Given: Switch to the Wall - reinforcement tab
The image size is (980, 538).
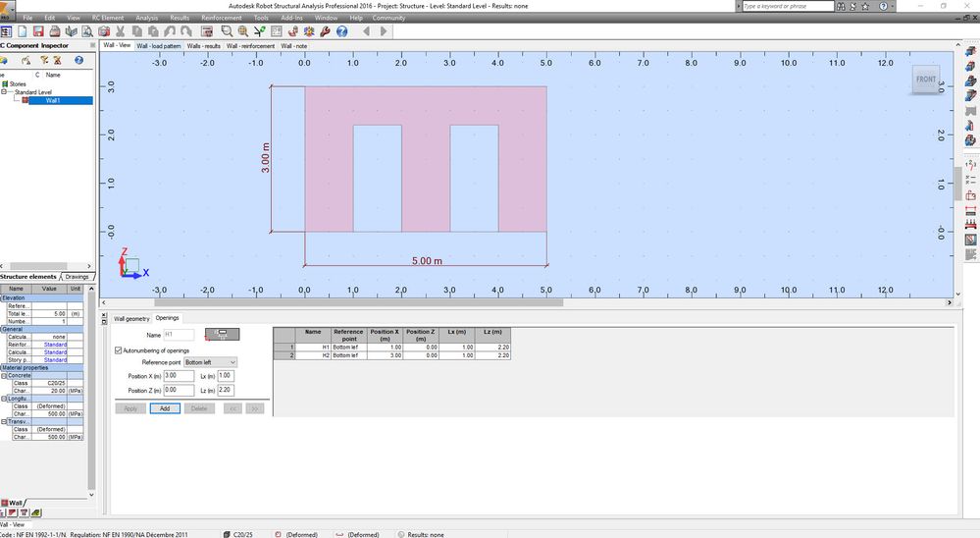Looking at the screenshot, I should (x=250, y=46).
